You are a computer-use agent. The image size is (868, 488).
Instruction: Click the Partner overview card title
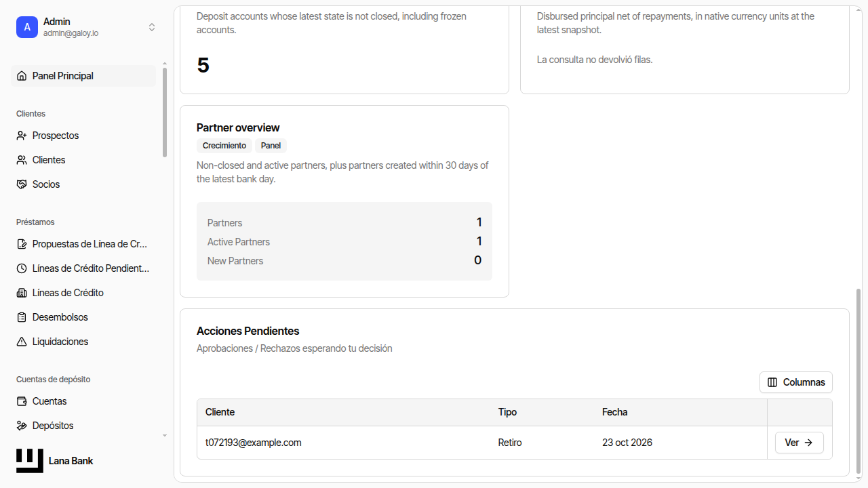tap(238, 127)
